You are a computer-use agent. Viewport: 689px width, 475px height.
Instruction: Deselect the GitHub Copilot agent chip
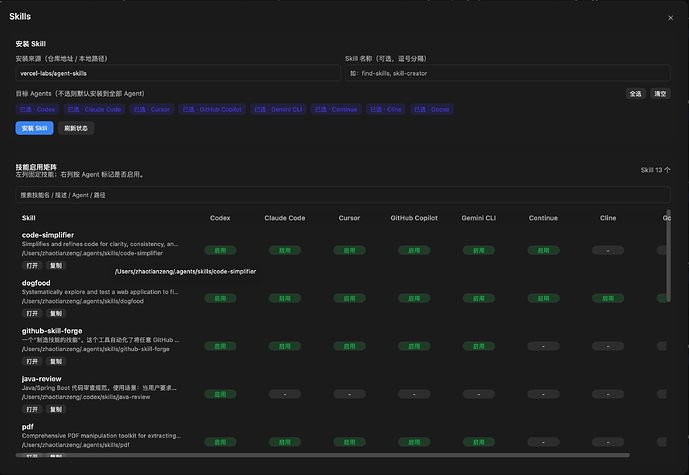pos(212,109)
